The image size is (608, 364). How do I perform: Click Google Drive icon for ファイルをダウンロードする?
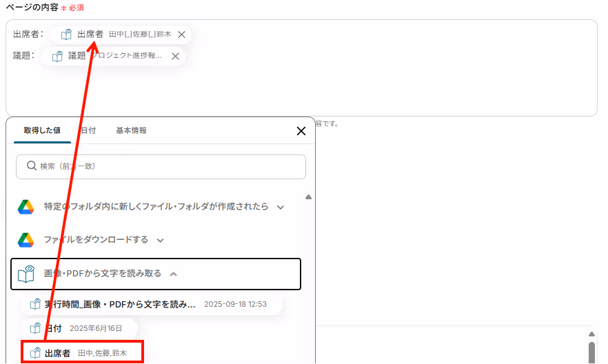pyautogui.click(x=26, y=240)
